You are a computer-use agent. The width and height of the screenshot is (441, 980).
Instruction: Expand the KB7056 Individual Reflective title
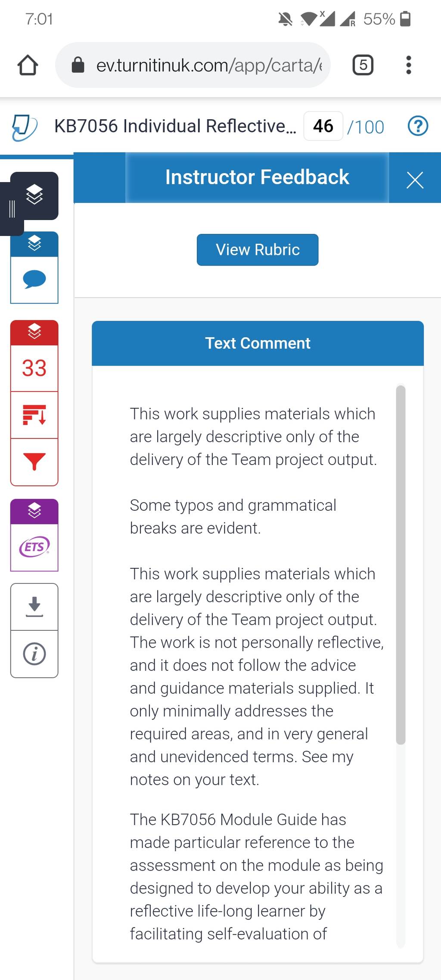175,126
